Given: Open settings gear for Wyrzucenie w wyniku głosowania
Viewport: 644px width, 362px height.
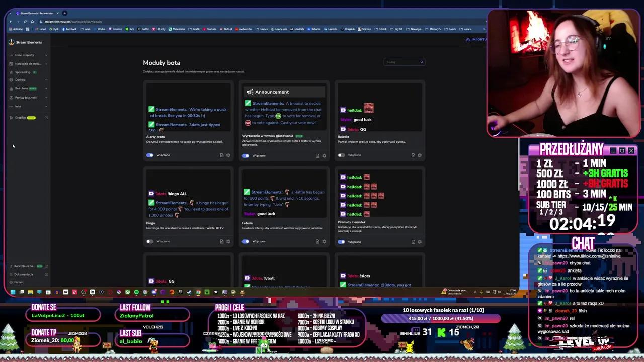Looking at the screenshot, I should [324, 156].
